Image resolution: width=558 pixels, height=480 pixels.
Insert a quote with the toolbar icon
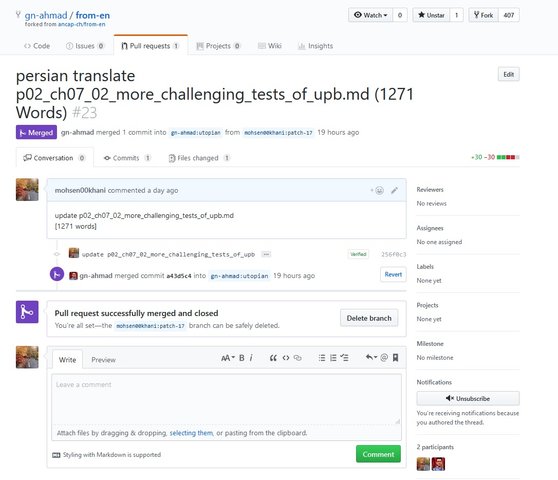click(273, 358)
